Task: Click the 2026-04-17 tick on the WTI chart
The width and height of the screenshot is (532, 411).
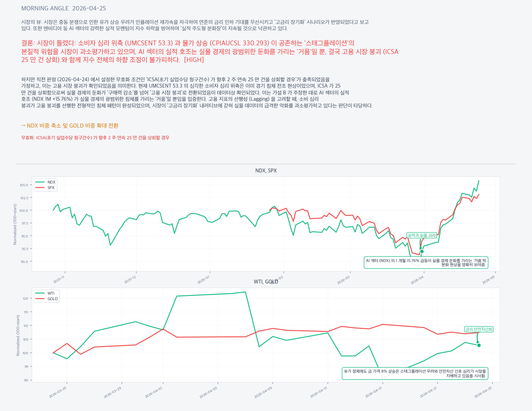Action: pyautogui.click(x=373, y=392)
